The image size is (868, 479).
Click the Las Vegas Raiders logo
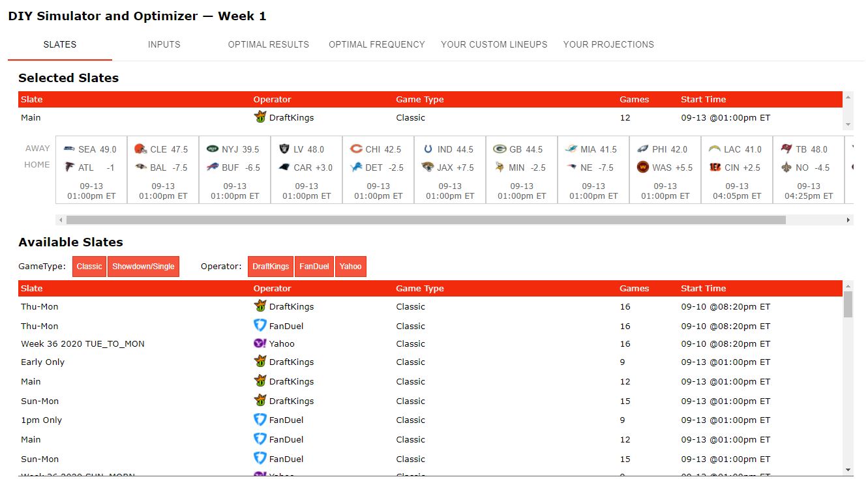point(284,149)
